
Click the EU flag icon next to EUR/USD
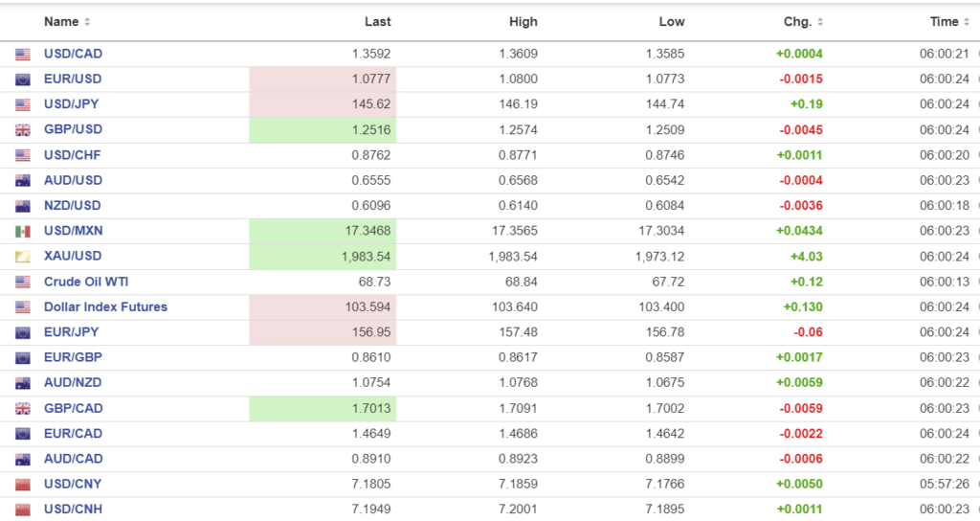click(23, 79)
